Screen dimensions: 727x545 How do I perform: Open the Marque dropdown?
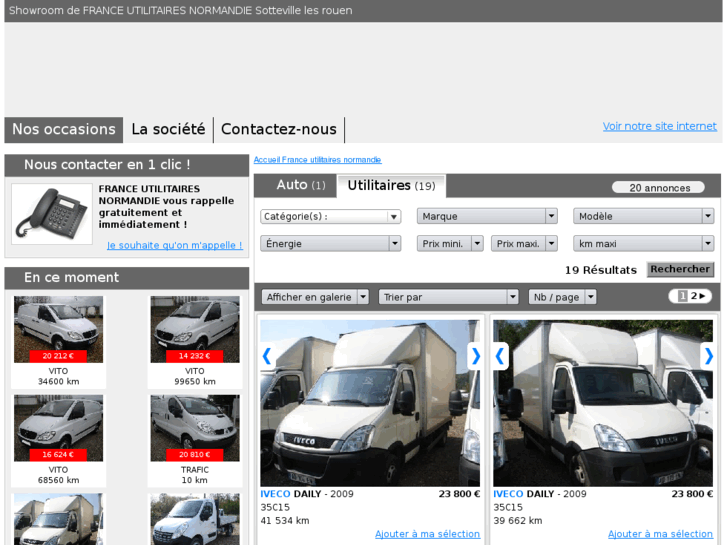click(x=487, y=216)
